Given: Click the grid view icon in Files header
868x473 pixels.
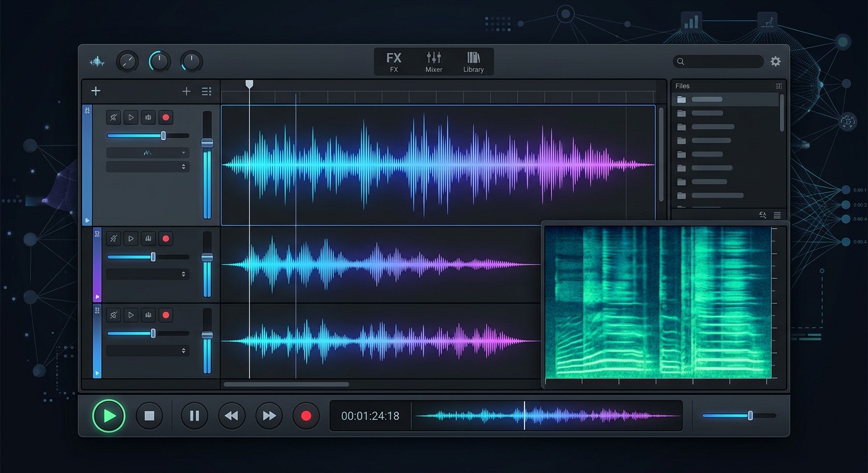Looking at the screenshot, I should click(x=779, y=86).
